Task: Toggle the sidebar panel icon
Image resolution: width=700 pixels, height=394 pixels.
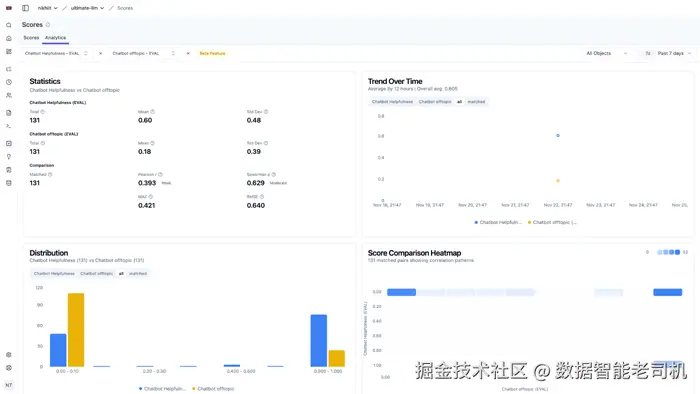Action: point(25,8)
